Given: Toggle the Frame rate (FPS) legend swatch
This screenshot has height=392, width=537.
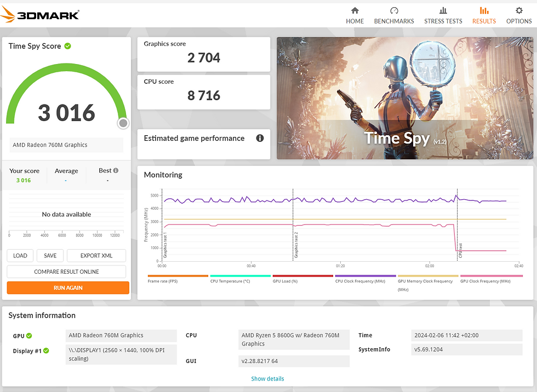Looking at the screenshot, I should [178, 276].
